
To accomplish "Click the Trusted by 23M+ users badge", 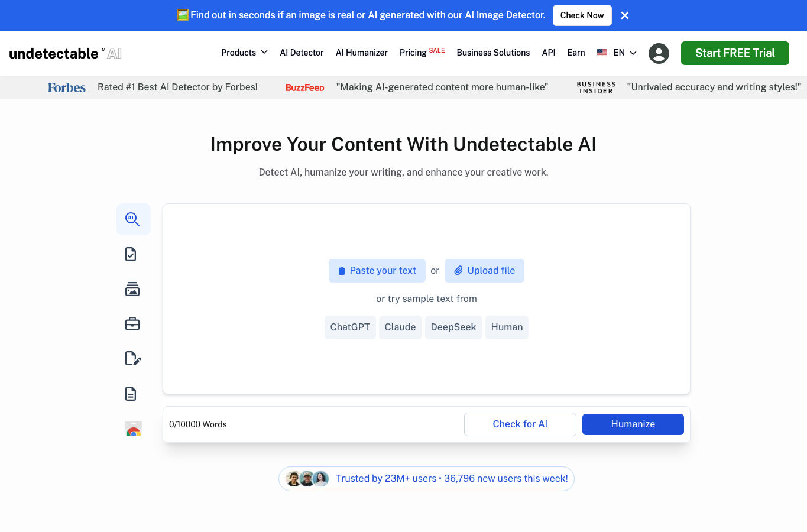I will tap(426, 479).
